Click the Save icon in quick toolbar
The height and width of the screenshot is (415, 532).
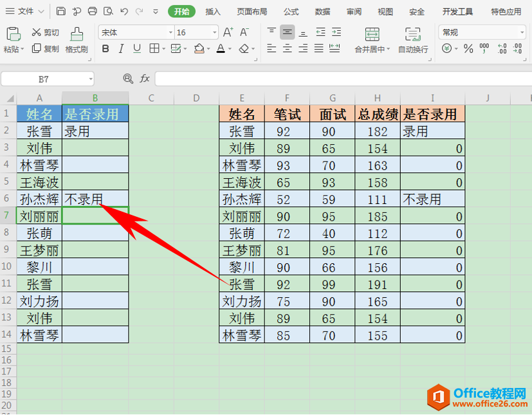60,11
